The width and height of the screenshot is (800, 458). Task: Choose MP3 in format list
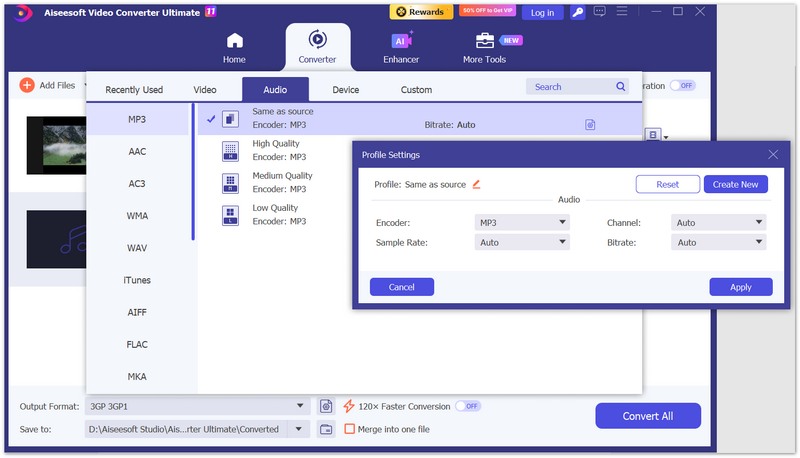tap(137, 119)
